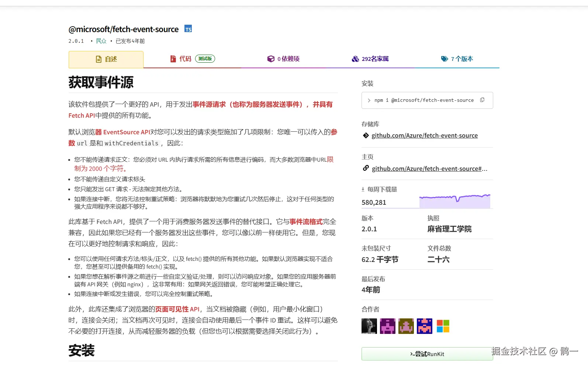Open the 7 个版本 versions tab
The height and width of the screenshot is (366, 588).
[x=457, y=59]
